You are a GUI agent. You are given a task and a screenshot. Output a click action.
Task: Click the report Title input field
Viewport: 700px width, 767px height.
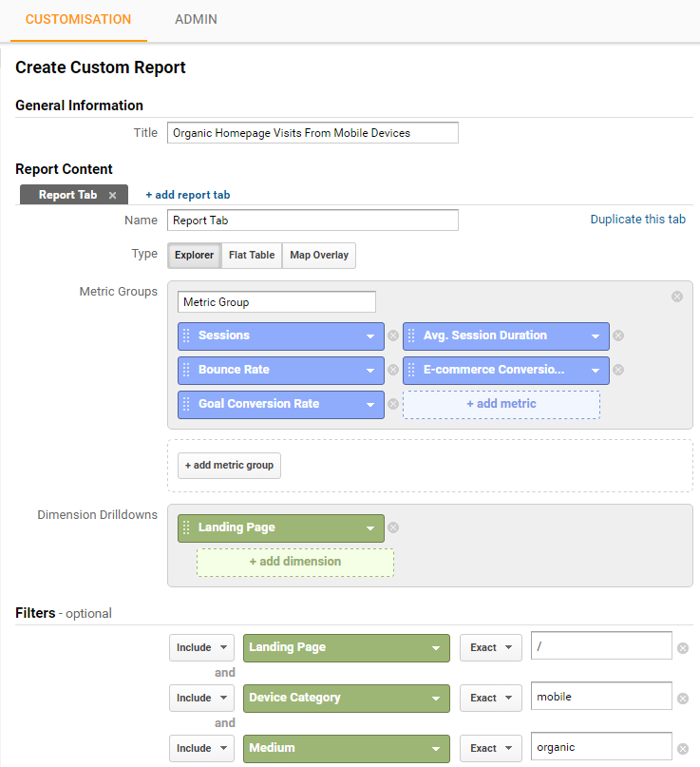312,133
